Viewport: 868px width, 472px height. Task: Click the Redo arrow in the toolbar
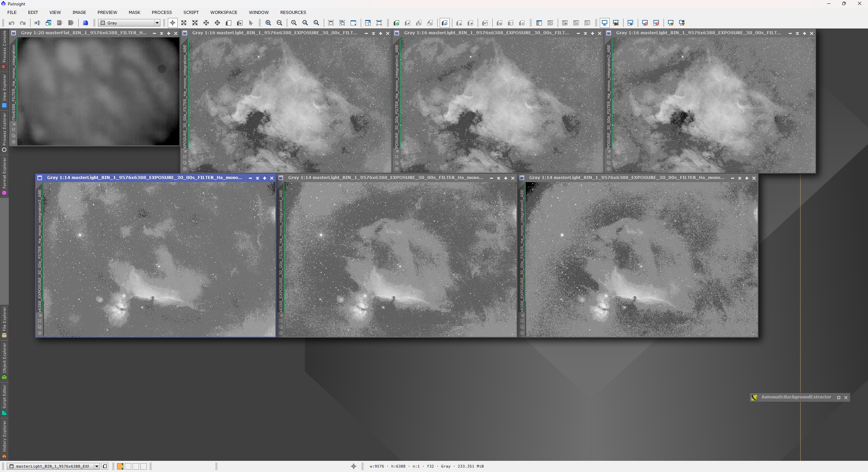23,23
